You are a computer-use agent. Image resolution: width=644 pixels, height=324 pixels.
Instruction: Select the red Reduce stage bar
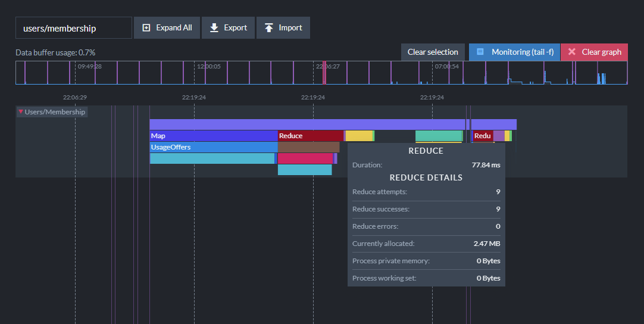311,136
